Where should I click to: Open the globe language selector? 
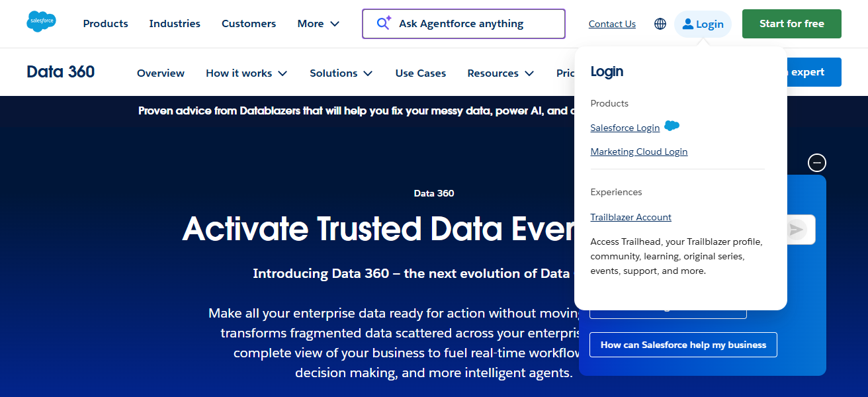click(x=660, y=24)
